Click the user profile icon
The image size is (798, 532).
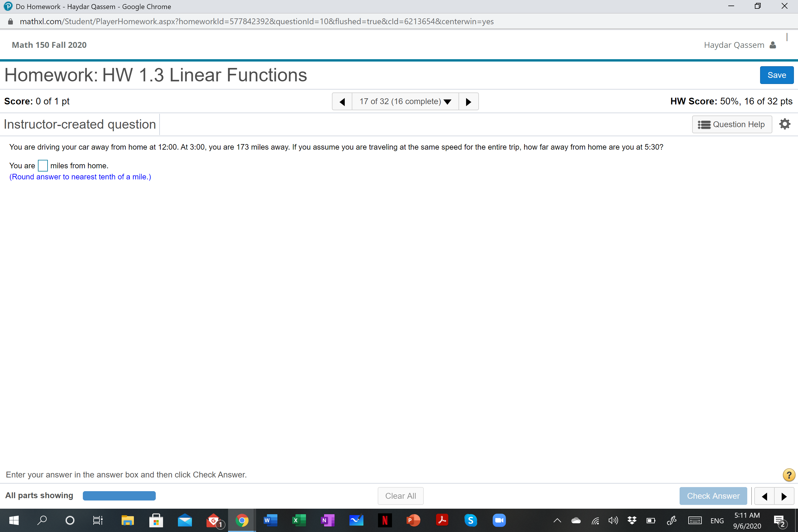point(773,45)
